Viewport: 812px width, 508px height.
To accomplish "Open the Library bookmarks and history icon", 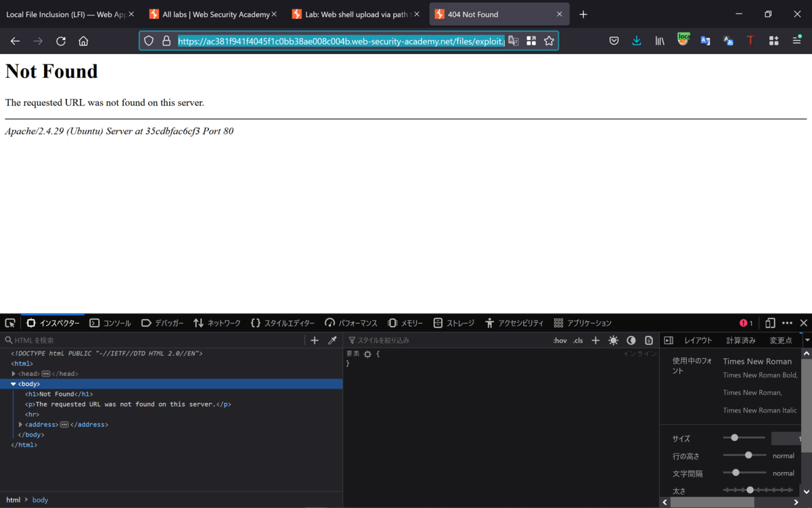I will pyautogui.click(x=660, y=41).
